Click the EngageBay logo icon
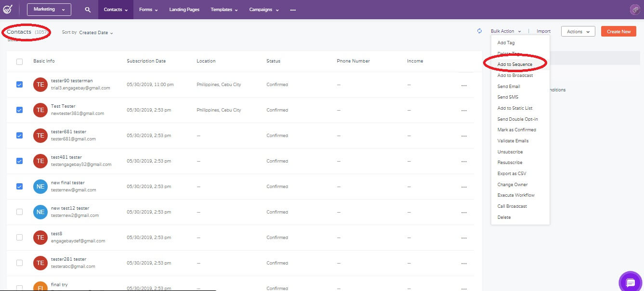644x291 pixels. coord(8,10)
